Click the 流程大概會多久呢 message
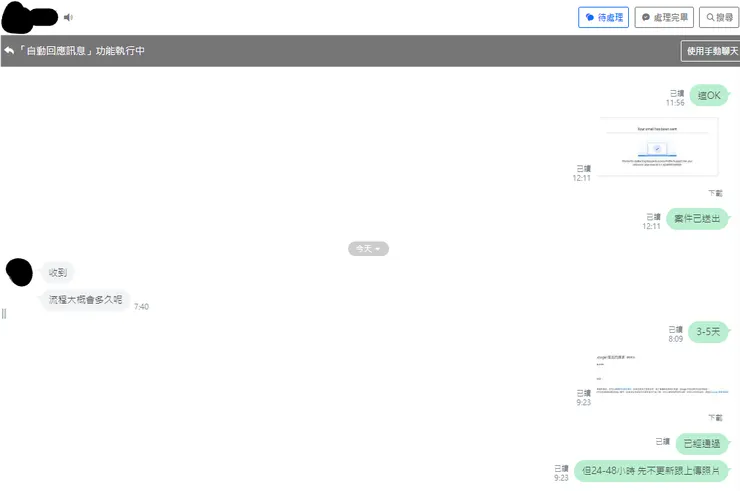 point(85,299)
